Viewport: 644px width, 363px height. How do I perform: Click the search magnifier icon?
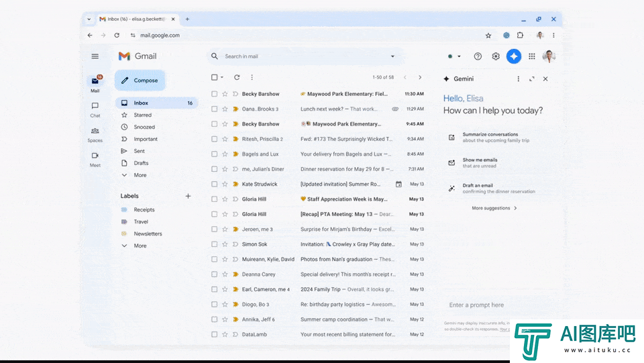(x=215, y=56)
